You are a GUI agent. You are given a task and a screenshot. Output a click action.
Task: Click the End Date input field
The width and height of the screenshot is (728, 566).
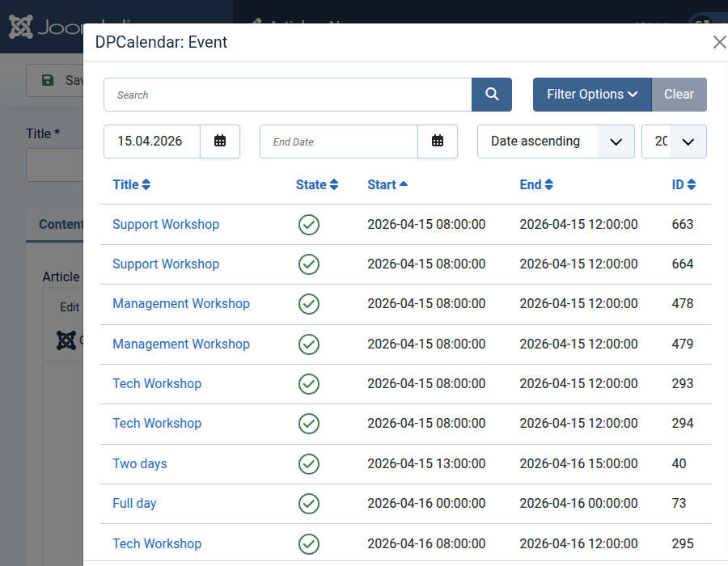[x=338, y=141]
